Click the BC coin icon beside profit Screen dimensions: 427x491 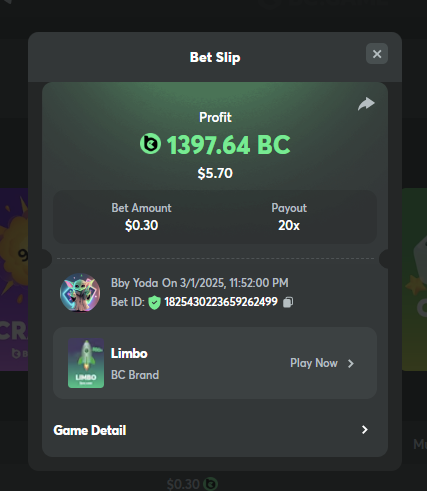click(150, 144)
